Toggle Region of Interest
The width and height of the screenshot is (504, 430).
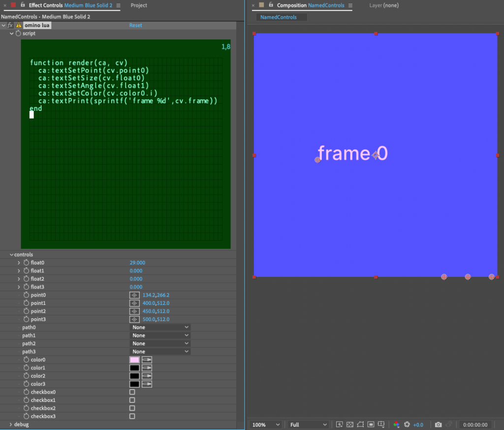pyautogui.click(x=371, y=425)
